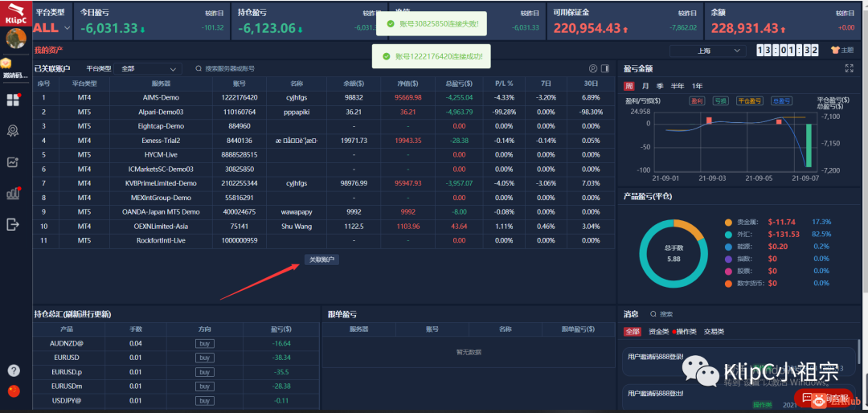868x413 pixels.
Task: Click the 30日 column header
Action: pyautogui.click(x=591, y=84)
